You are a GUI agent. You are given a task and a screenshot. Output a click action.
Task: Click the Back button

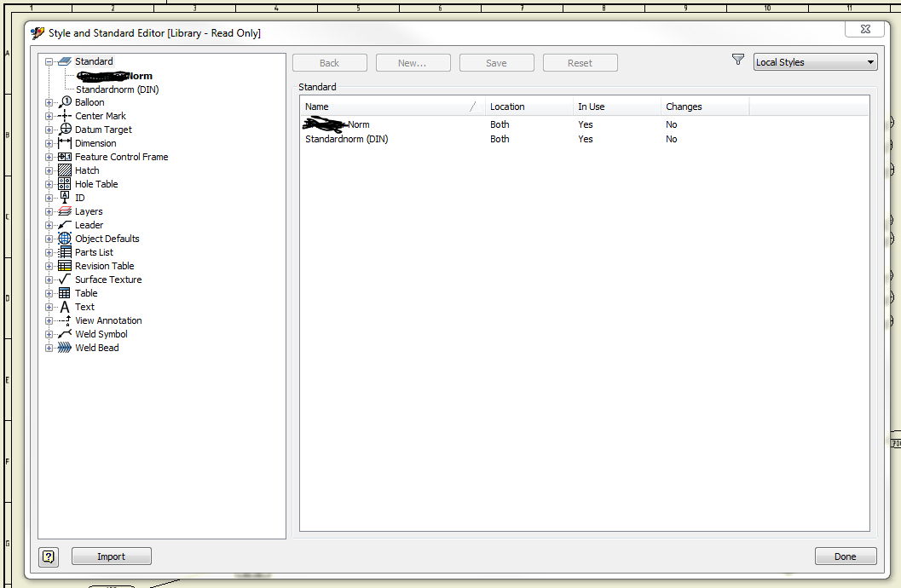(330, 62)
